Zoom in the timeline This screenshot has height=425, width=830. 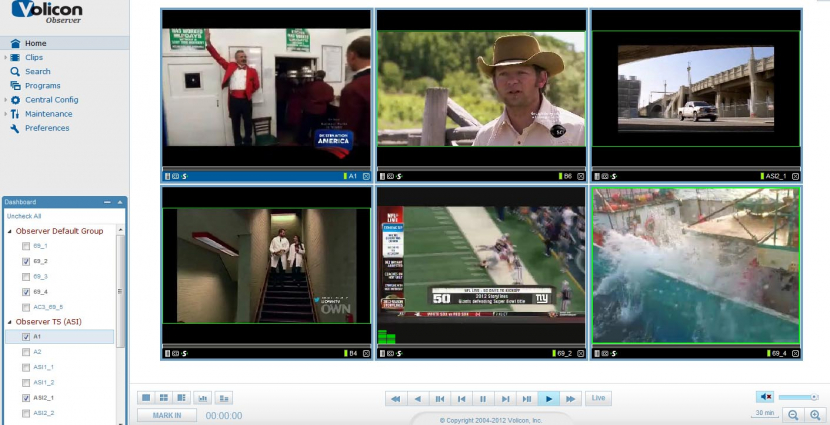click(815, 415)
